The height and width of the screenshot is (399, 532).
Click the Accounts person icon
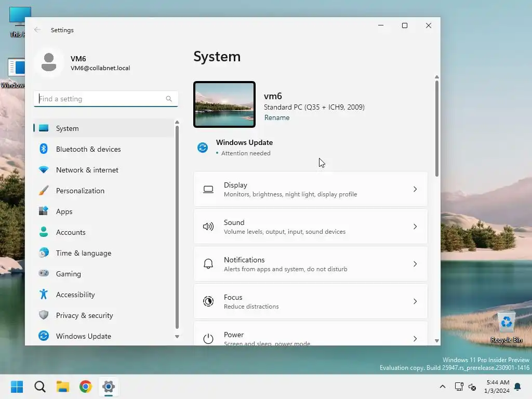pos(44,232)
